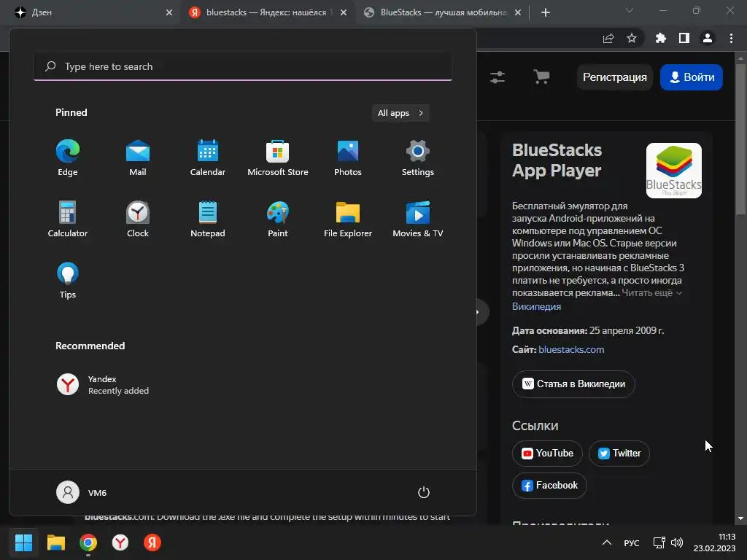Toggle the Chrome side panel

tap(684, 38)
